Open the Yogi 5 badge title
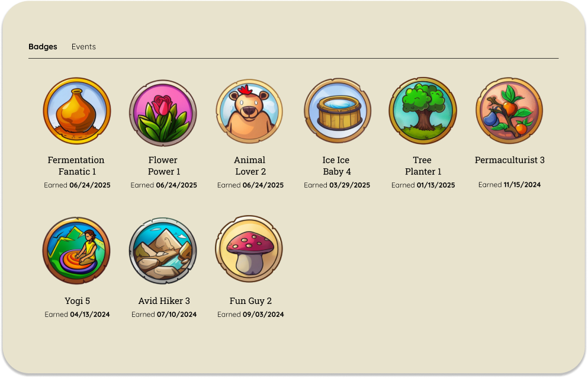The image size is (588, 378). point(77,300)
